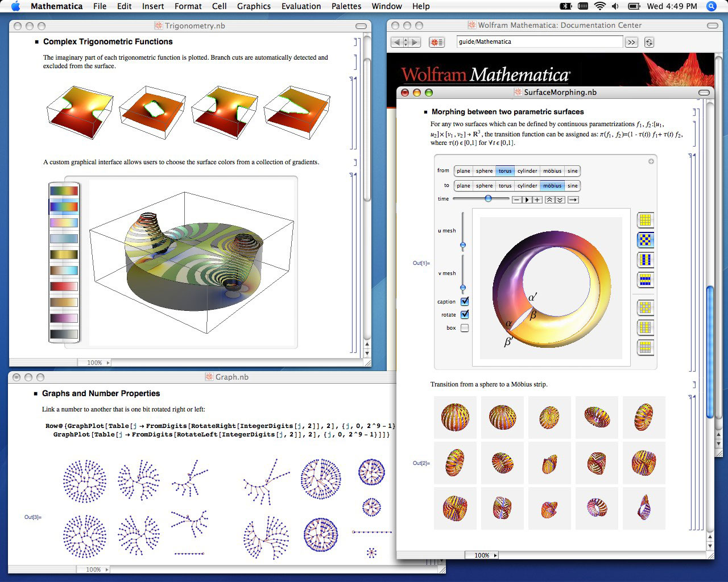Select the horizontal blue stripes mesh pattern button
The image size is (728, 582).
point(645,280)
